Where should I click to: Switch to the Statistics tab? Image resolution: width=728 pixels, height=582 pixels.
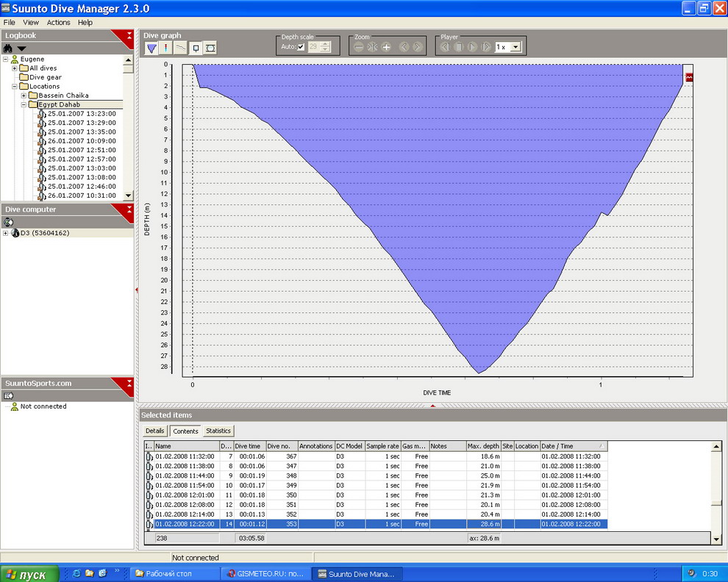point(218,431)
